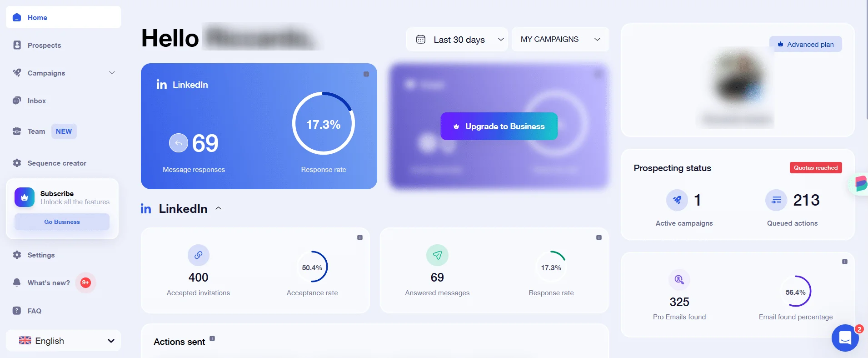
Task: Go to Home in sidebar
Action: click(x=63, y=17)
